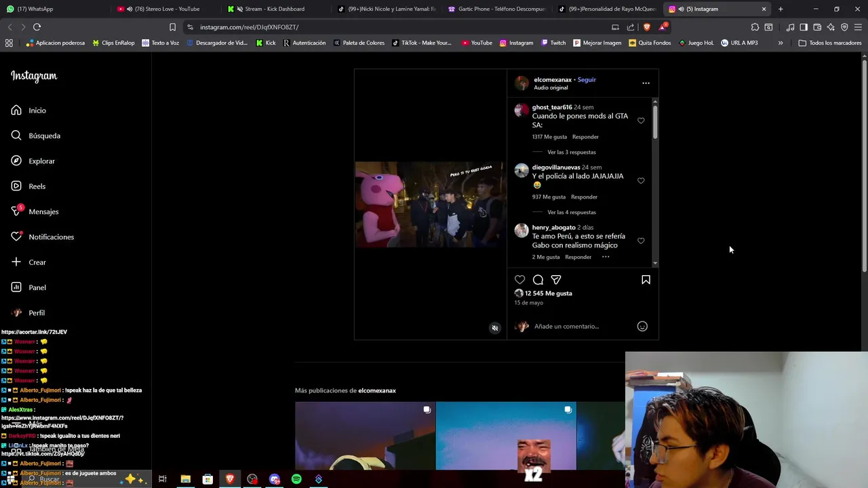Like ghost_tear616's comment
Image resolution: width=868 pixels, height=488 pixels.
(641, 121)
